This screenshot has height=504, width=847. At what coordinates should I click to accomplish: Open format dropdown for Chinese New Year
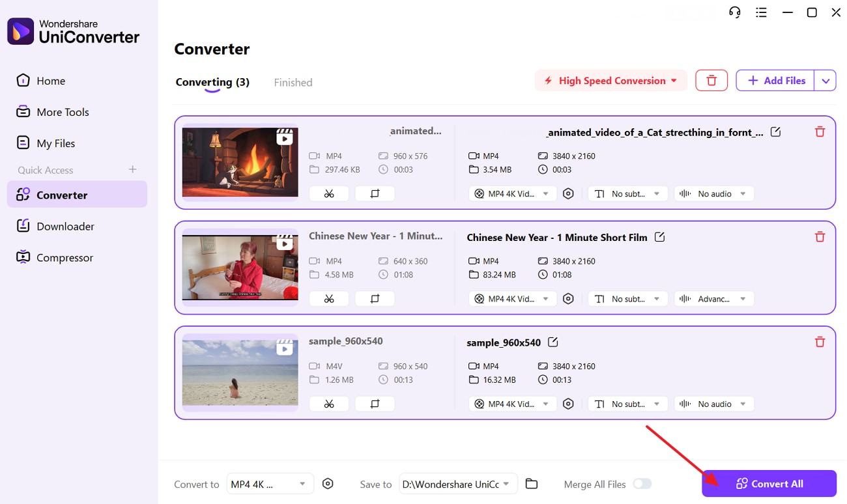click(513, 299)
